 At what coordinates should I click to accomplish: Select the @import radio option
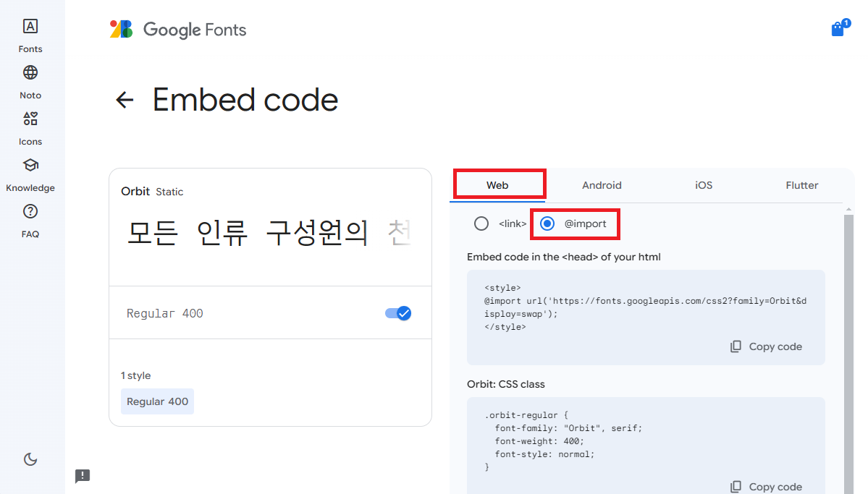547,223
